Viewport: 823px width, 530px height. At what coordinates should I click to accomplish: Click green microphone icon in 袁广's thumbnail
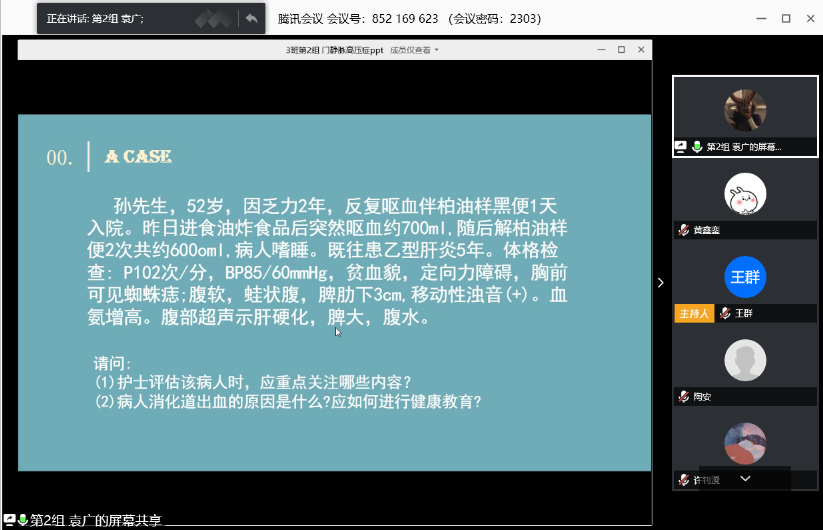(696, 146)
